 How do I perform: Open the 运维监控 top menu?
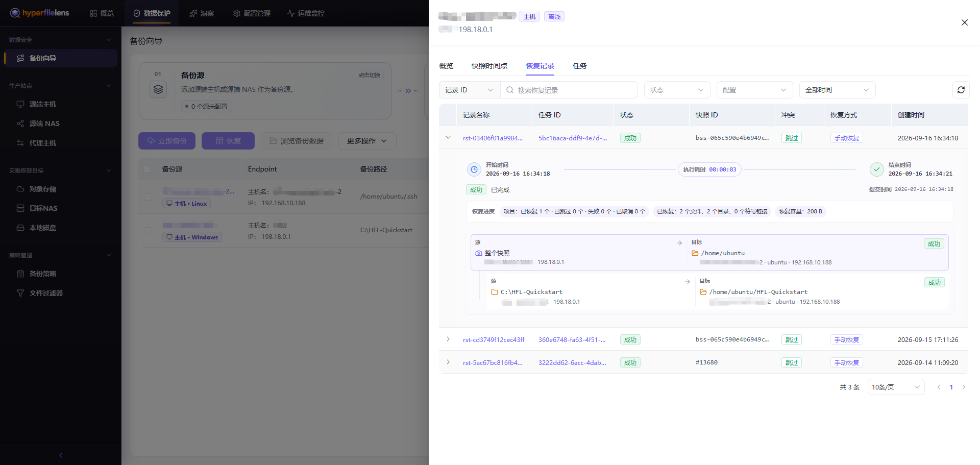click(x=306, y=13)
